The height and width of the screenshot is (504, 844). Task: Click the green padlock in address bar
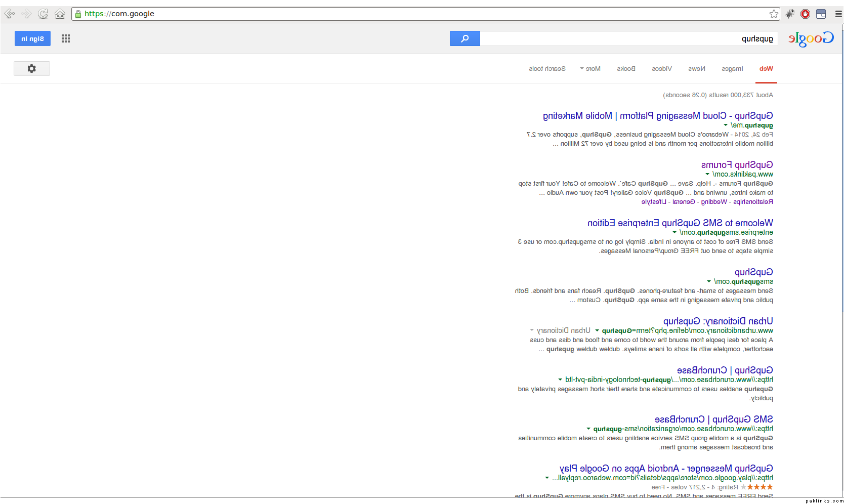[78, 14]
